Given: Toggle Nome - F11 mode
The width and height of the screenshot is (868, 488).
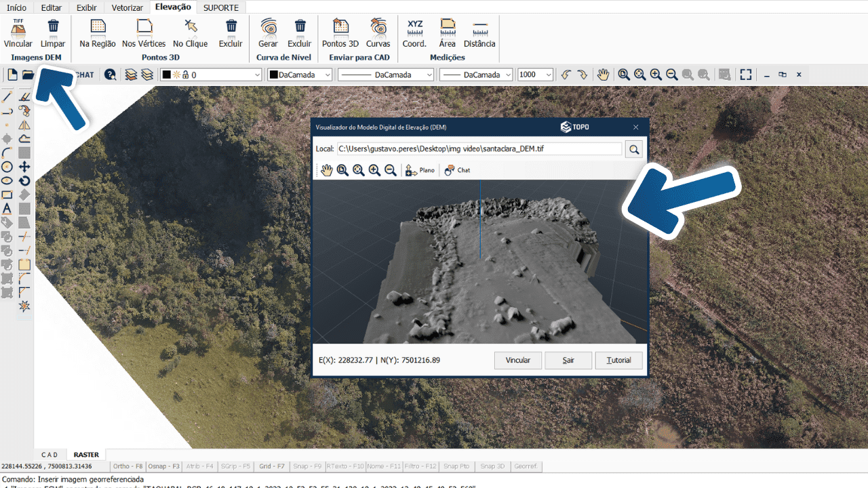Looking at the screenshot, I should [x=384, y=466].
